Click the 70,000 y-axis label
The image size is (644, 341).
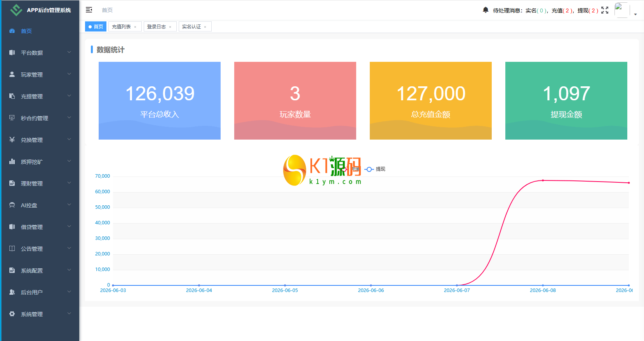click(x=103, y=176)
